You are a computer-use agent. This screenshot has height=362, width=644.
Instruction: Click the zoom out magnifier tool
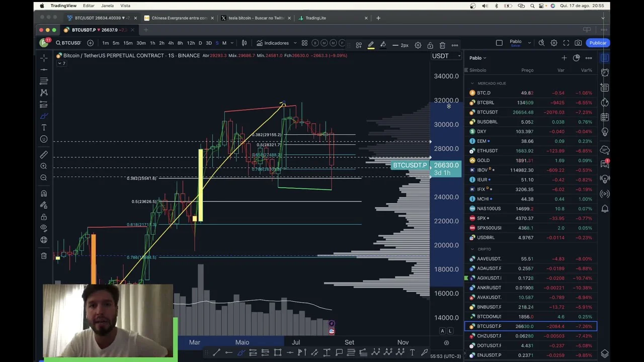click(x=44, y=178)
